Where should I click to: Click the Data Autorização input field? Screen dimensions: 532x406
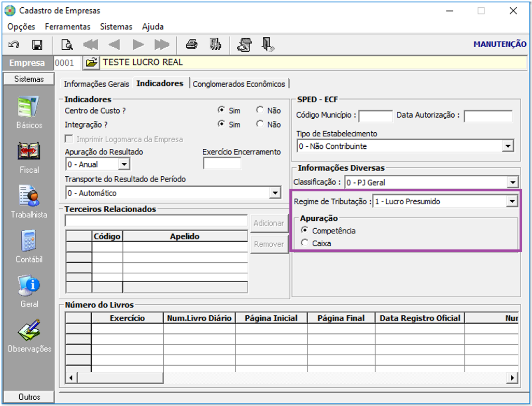point(488,116)
